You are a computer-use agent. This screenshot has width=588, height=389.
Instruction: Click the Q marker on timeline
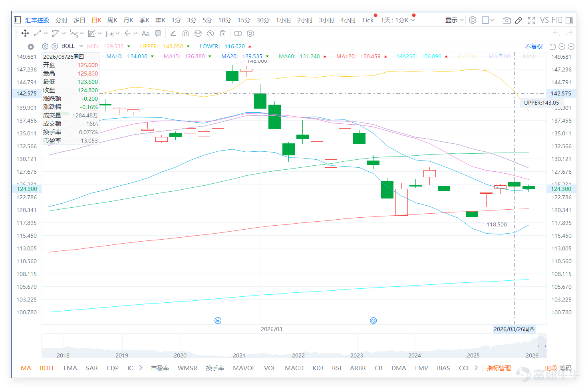[373, 320]
